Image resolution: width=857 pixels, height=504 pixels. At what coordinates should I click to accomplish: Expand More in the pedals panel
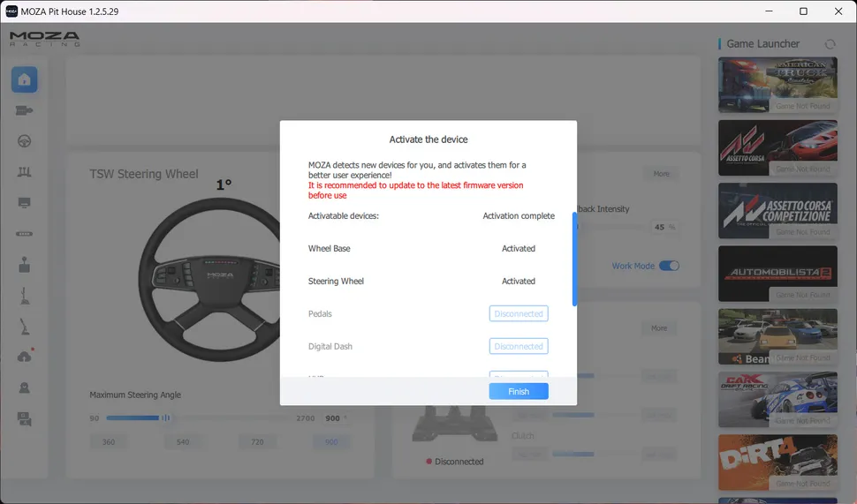[659, 328]
